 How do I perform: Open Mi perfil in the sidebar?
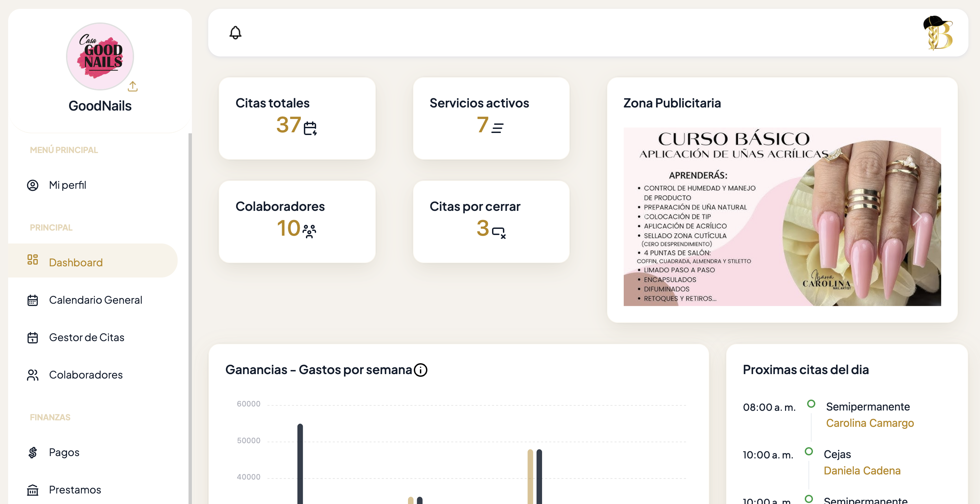[67, 185]
